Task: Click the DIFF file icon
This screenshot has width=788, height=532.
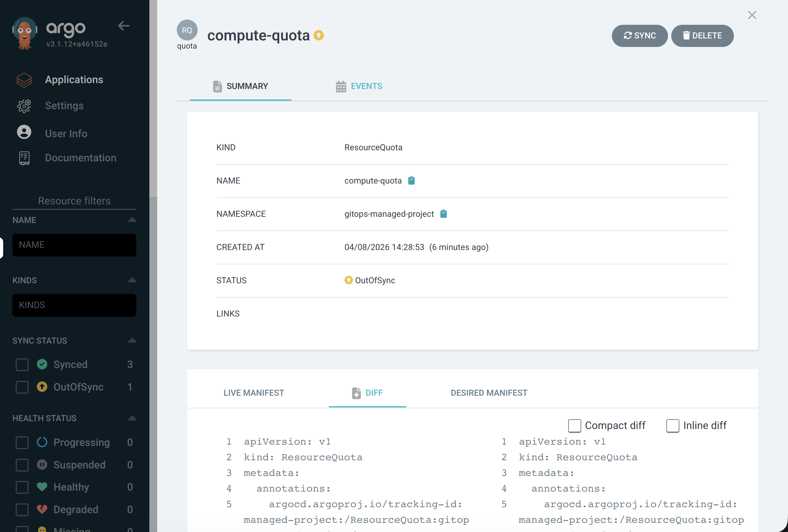Action: tap(356, 393)
